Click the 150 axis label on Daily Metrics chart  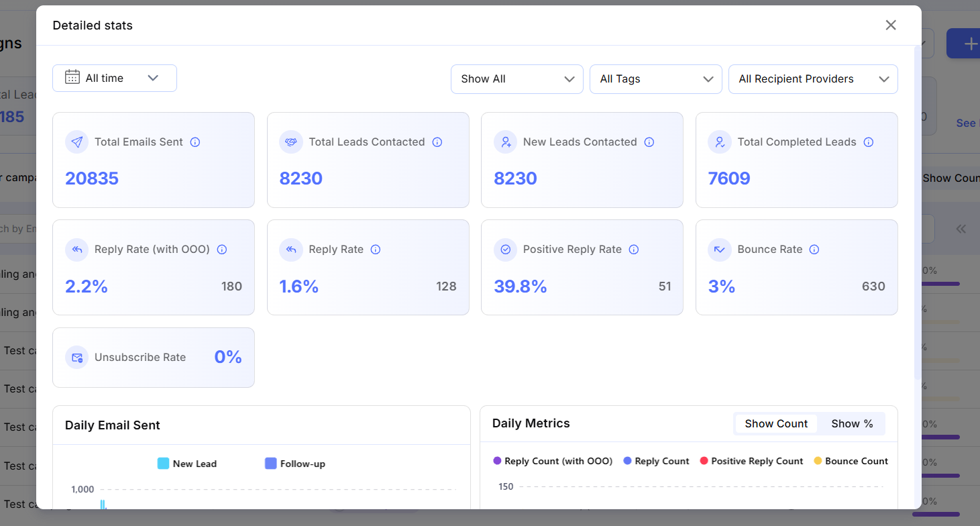[506, 486]
